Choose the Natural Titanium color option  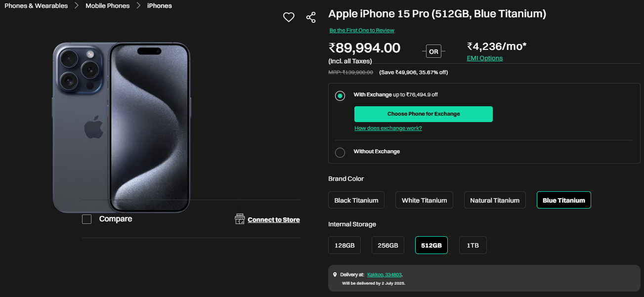[x=495, y=200]
